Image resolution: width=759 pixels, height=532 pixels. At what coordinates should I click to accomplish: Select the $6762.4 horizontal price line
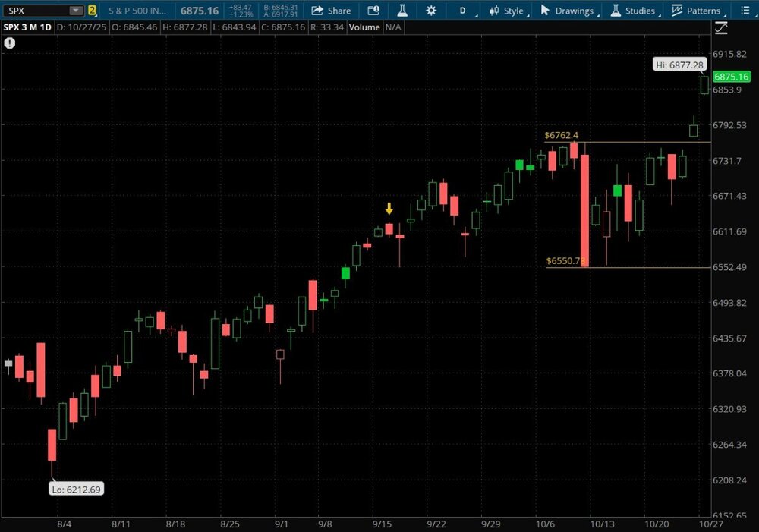[645, 142]
